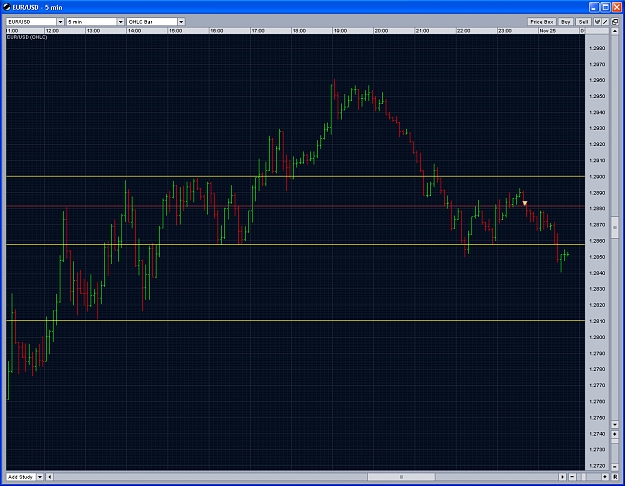Click the 19:00 time axis label

tap(340, 31)
